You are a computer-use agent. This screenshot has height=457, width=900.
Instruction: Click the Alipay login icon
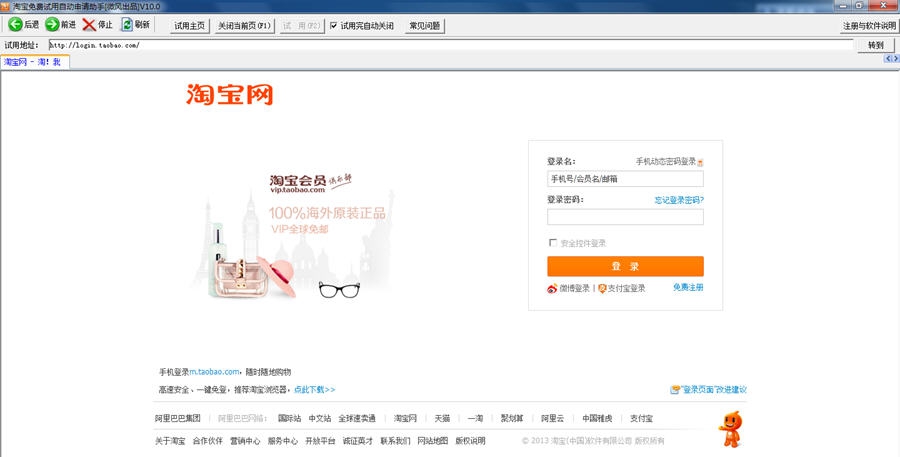point(602,288)
